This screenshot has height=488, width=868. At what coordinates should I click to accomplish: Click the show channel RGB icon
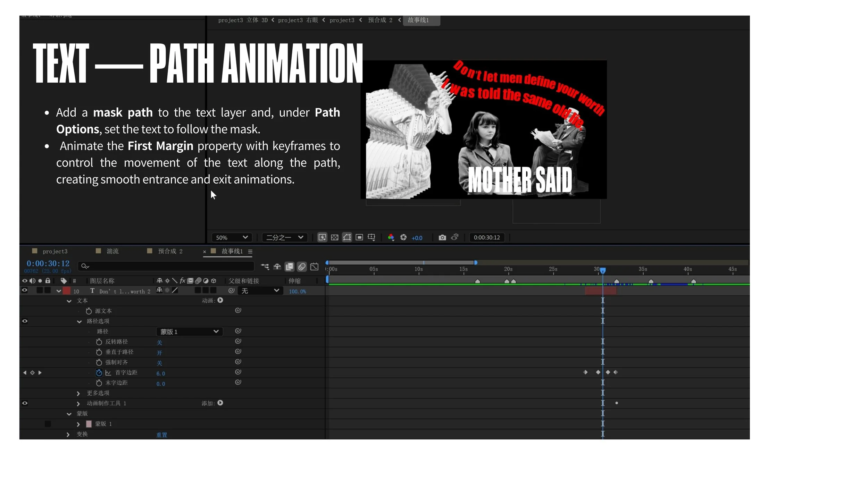(391, 237)
